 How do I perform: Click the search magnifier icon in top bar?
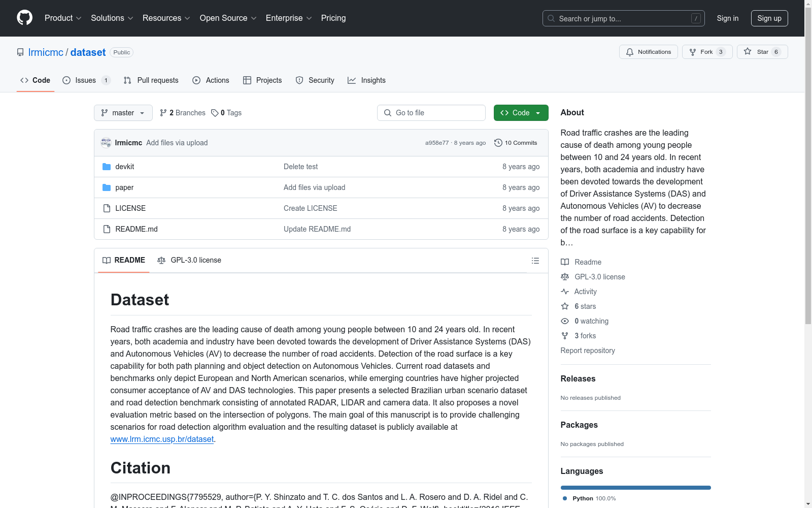coord(551,18)
